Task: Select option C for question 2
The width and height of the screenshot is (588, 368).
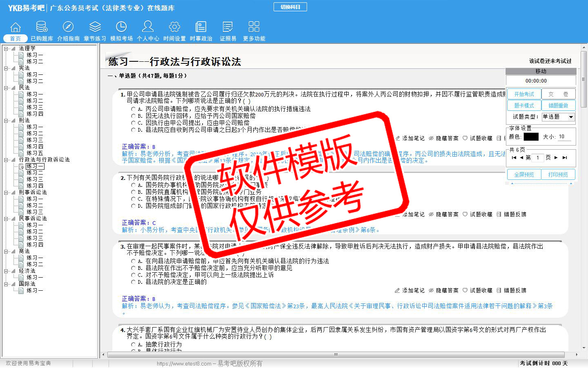Action: [x=134, y=199]
